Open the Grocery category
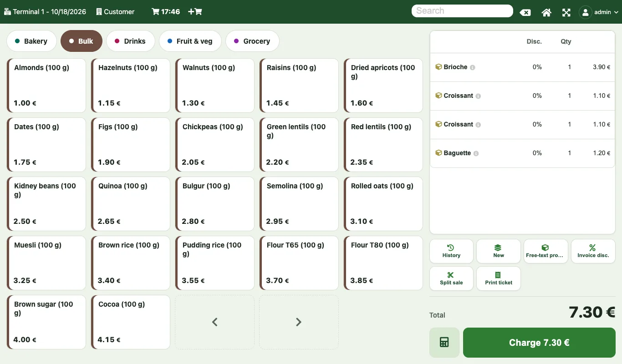 click(252, 41)
